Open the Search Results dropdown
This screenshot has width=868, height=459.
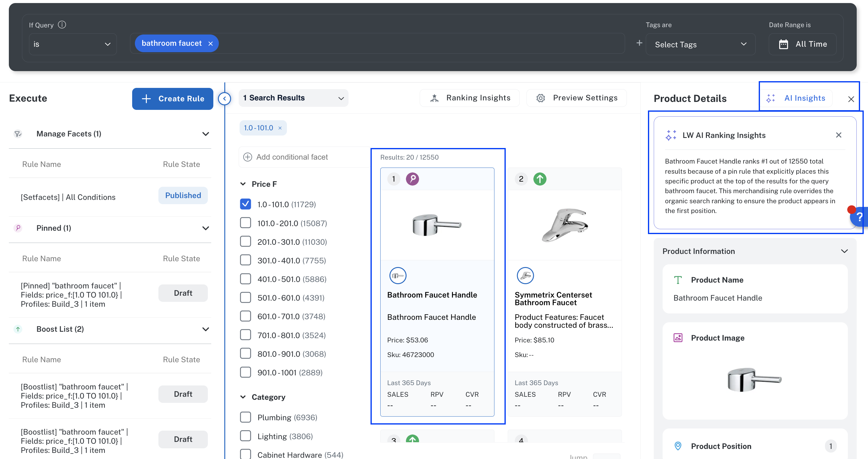pyautogui.click(x=293, y=98)
